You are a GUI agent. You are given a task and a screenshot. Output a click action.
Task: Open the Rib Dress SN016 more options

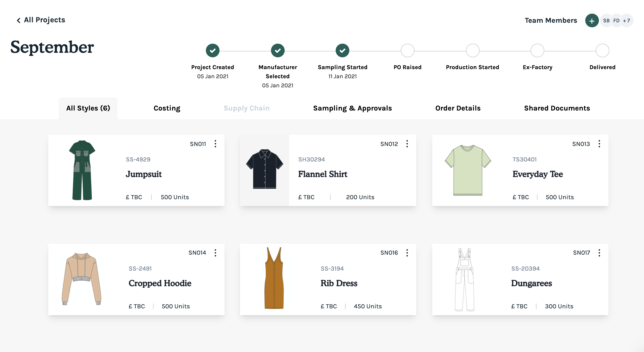point(407,253)
